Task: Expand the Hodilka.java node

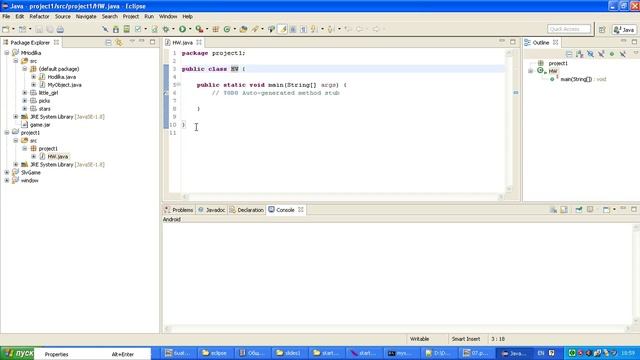Action: 34,77
